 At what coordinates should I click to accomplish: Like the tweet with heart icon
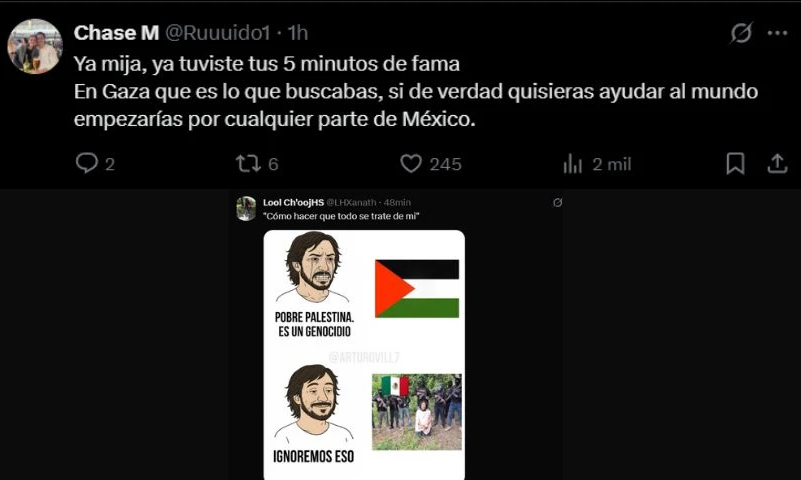tap(411, 163)
